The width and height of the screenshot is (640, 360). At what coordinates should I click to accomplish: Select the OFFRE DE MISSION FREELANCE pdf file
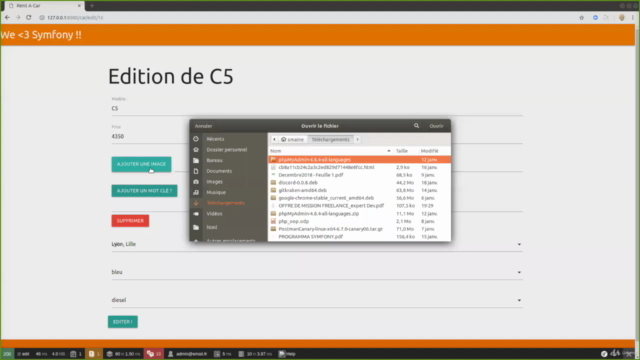click(359, 206)
